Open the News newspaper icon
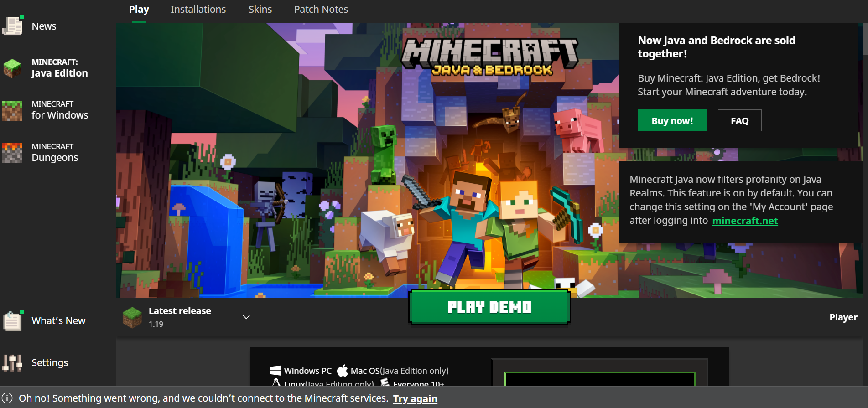Image resolution: width=868 pixels, height=408 pixels. tap(13, 26)
